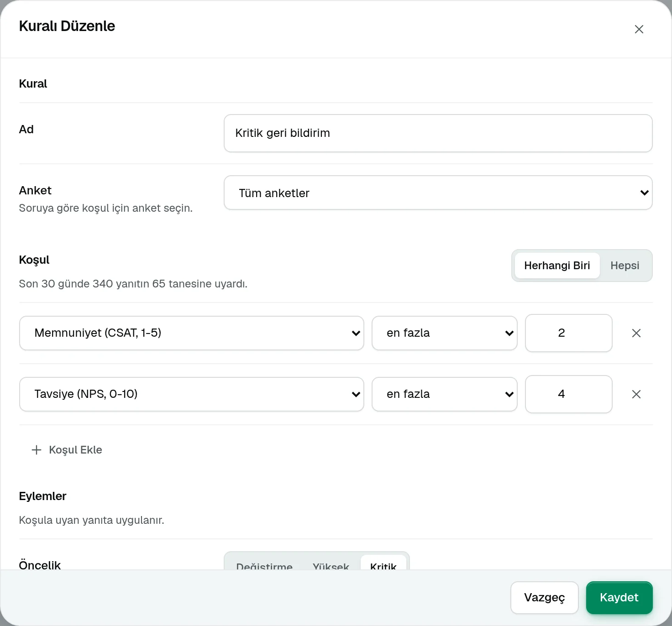Viewport: 672px width, 626px height.
Task: Close the Kuralı Düzenle dialog
Action: (x=639, y=29)
